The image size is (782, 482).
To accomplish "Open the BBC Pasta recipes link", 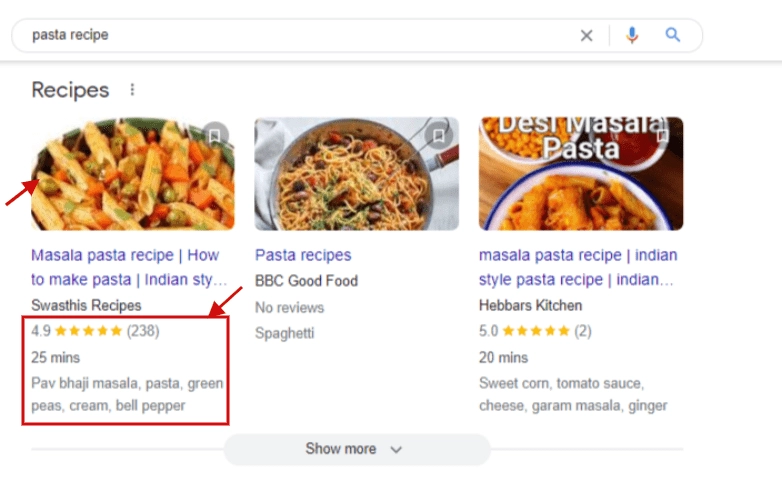I will (x=303, y=255).
